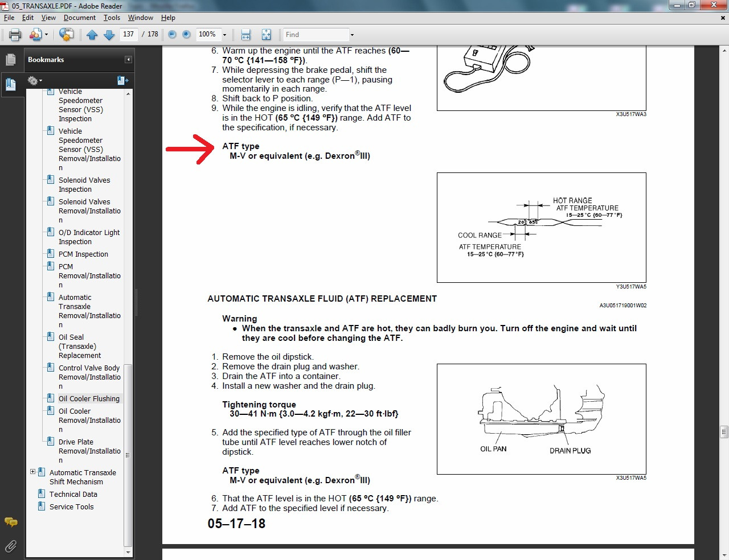Show the Pages thumbnails panel icon
Viewport: 729px width, 560px height.
coord(11,60)
